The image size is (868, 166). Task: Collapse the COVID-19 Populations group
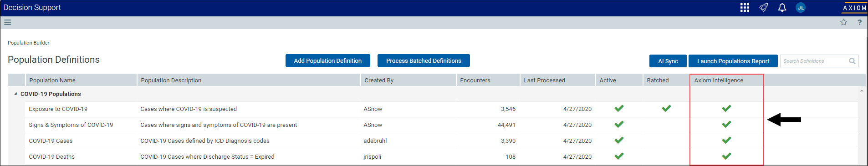click(15, 94)
